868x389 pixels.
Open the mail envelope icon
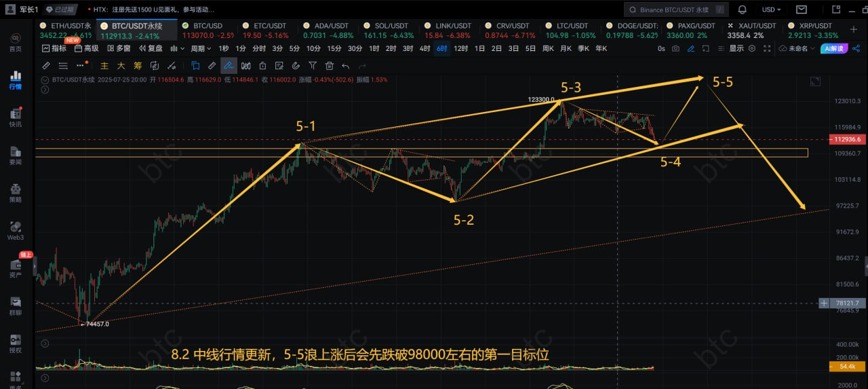tap(802, 10)
